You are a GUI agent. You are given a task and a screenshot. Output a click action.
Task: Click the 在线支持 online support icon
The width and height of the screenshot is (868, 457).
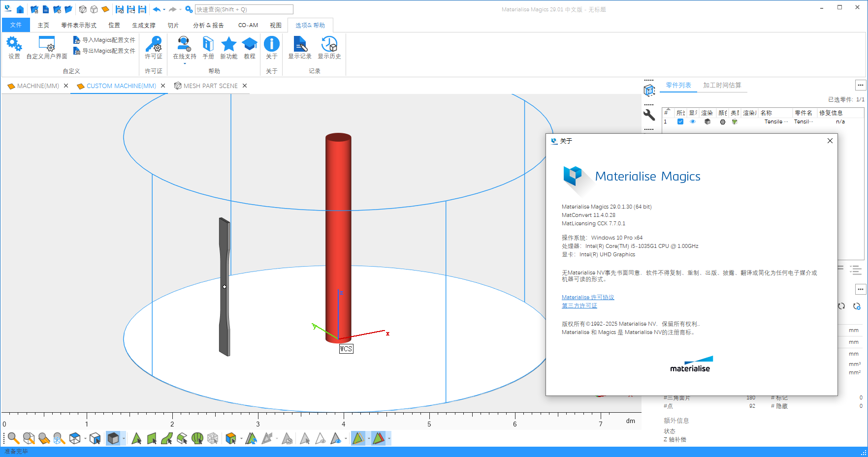(x=184, y=47)
